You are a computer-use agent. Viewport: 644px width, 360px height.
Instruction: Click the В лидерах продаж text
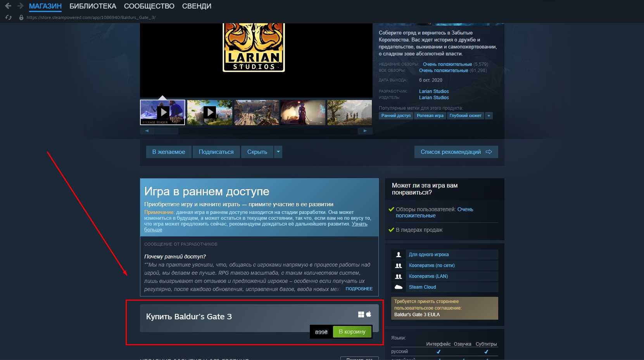pyautogui.click(x=419, y=230)
